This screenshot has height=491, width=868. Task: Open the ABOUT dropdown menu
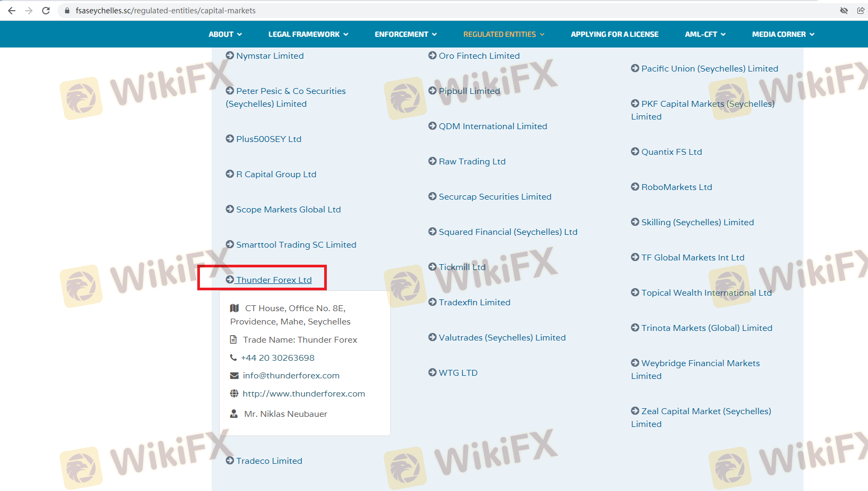(225, 34)
